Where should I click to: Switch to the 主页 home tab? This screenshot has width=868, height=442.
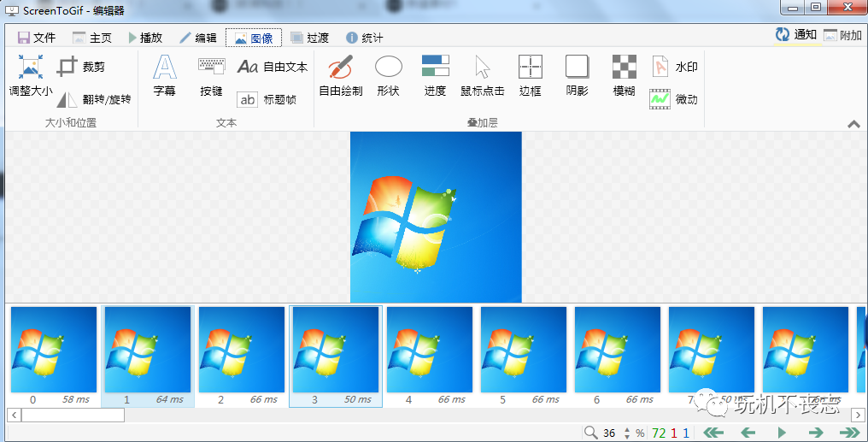[x=92, y=38]
